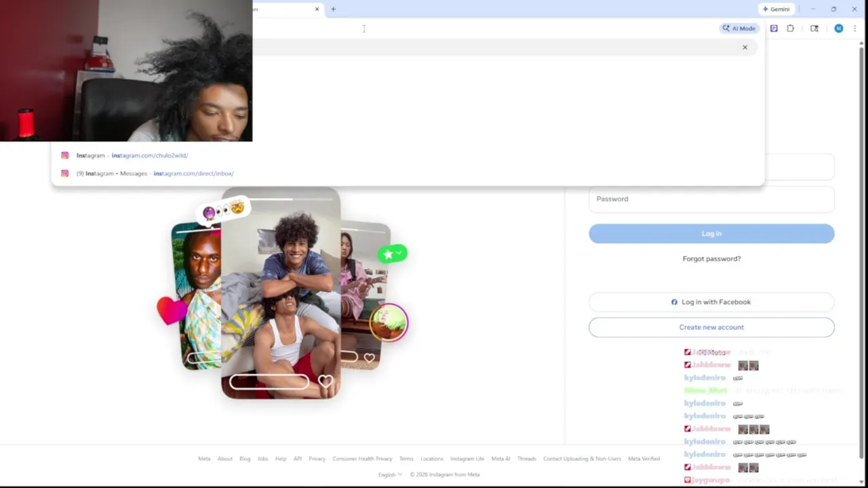Viewport: 868px width, 488px height.
Task: Open Help footer link
Action: coord(281,459)
